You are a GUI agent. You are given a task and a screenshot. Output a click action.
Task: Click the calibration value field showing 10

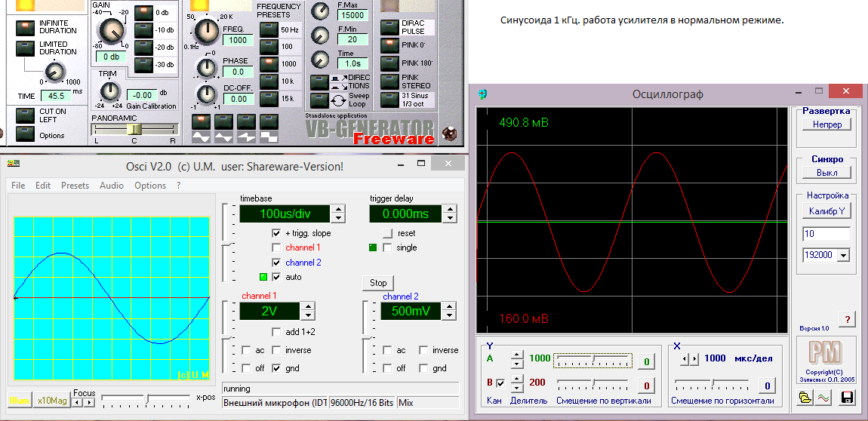pos(826,234)
